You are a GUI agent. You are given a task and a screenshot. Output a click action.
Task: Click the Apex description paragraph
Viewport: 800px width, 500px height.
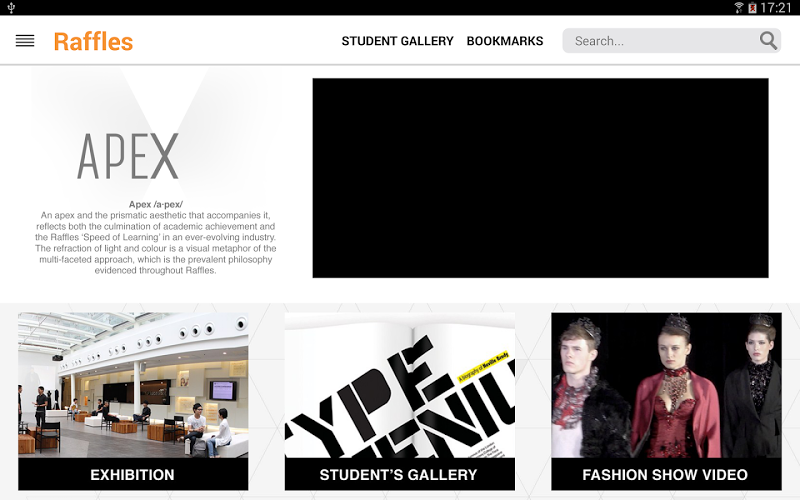tap(156, 243)
